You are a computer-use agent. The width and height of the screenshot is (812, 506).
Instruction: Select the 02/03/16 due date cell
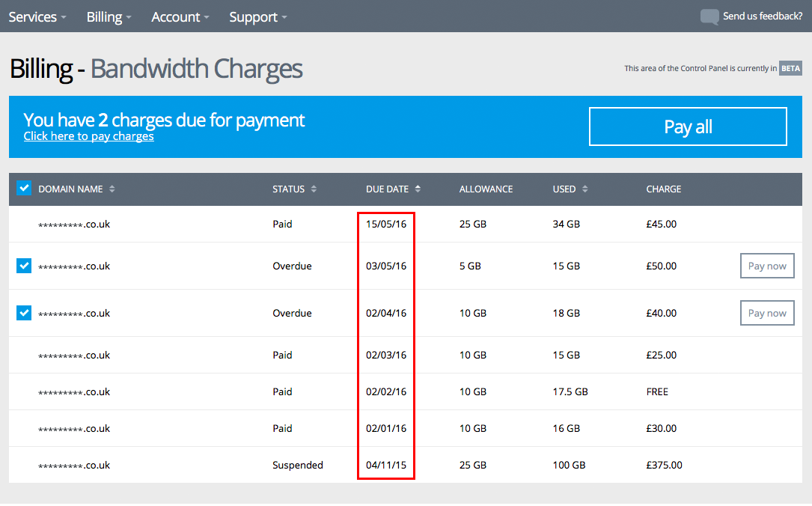[386, 356]
